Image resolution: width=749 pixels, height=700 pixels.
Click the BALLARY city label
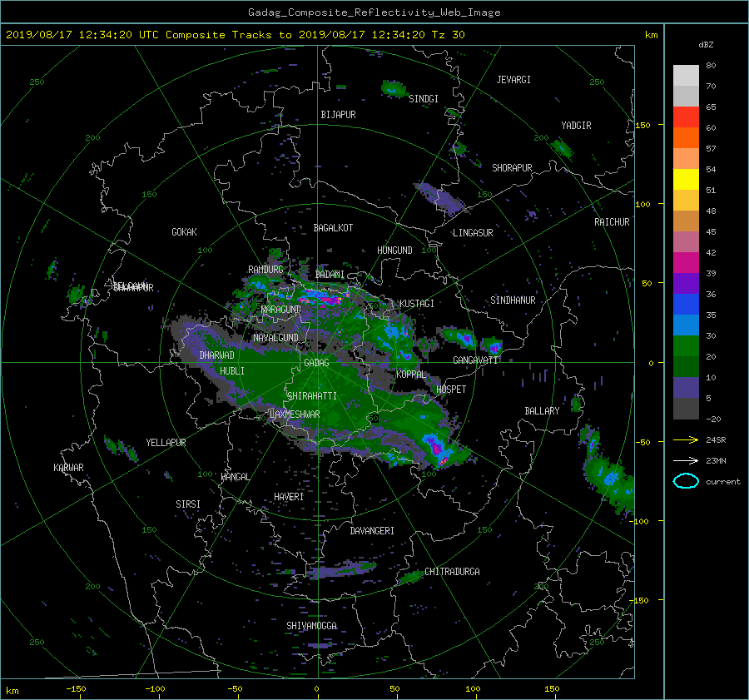[542, 411]
